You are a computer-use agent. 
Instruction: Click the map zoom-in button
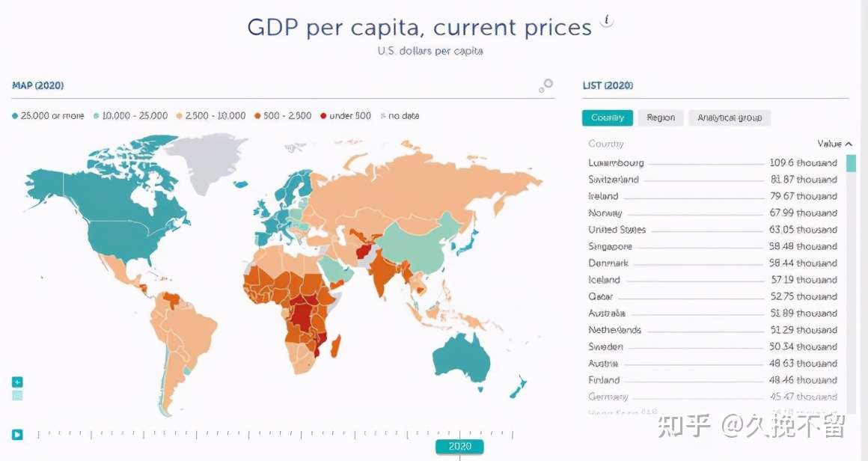pyautogui.click(x=17, y=382)
